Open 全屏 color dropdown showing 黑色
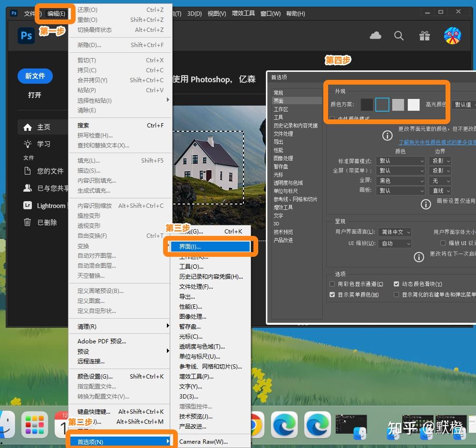 click(400, 181)
